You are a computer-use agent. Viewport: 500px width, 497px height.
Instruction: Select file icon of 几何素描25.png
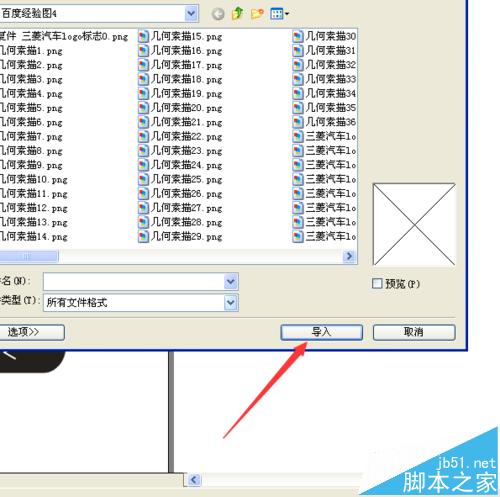(x=143, y=180)
